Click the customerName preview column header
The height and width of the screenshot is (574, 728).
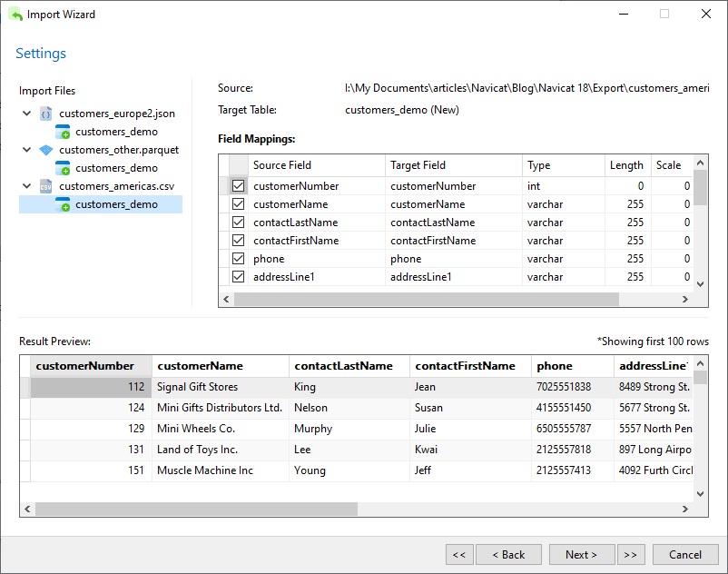tap(221, 366)
